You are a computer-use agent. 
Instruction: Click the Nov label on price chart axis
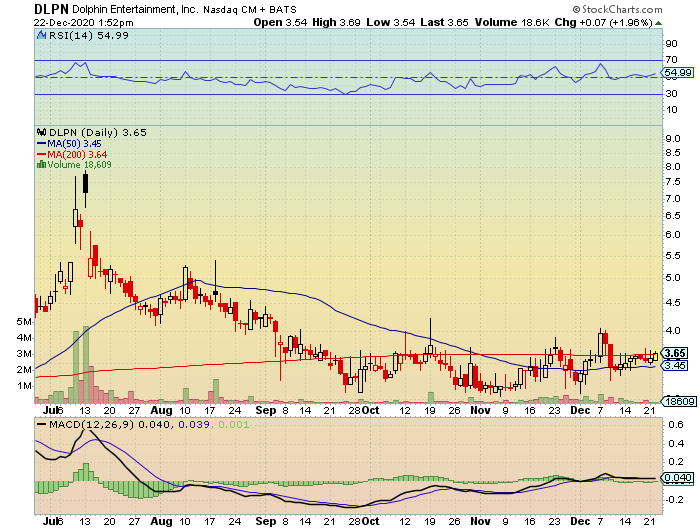click(x=480, y=410)
